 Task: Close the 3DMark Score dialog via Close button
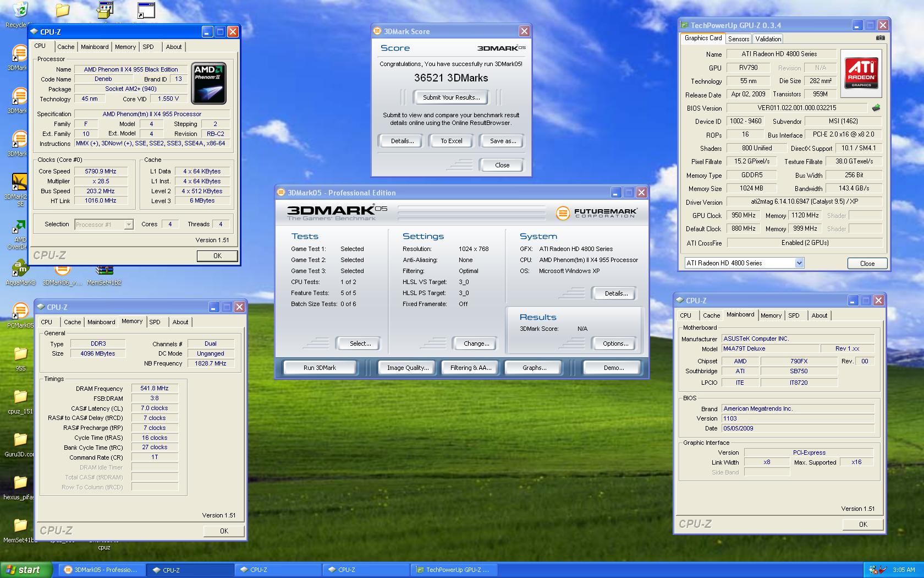pos(502,165)
